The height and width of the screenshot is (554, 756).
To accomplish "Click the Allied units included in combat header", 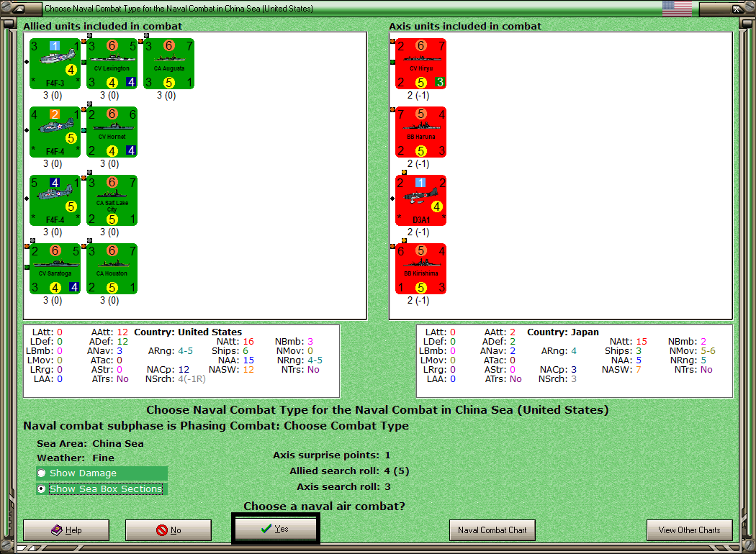I will click(x=103, y=26).
